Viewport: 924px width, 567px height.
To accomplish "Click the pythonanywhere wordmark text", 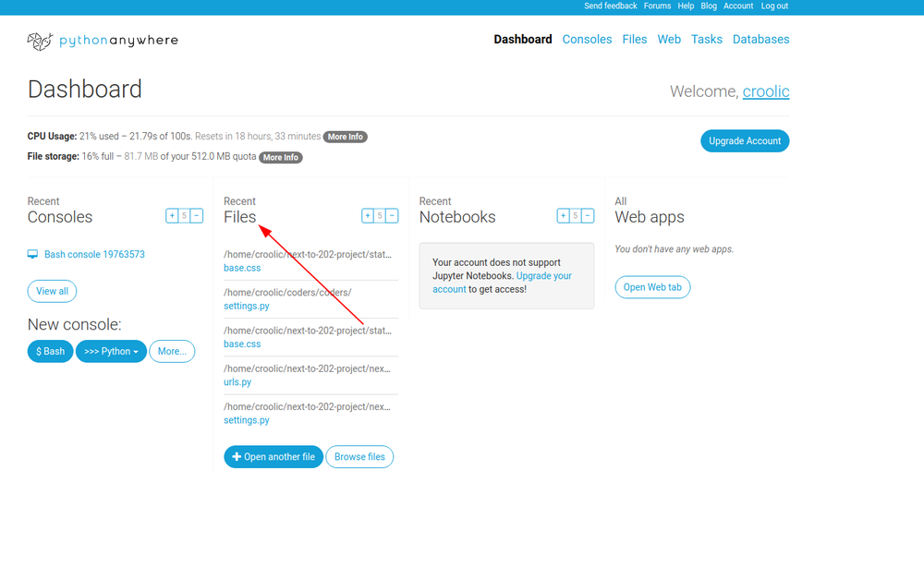I will [118, 41].
